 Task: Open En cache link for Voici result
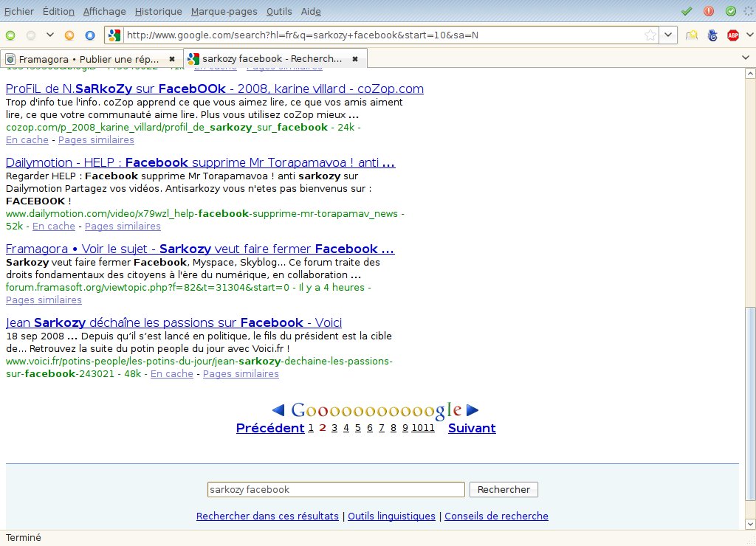pos(171,373)
